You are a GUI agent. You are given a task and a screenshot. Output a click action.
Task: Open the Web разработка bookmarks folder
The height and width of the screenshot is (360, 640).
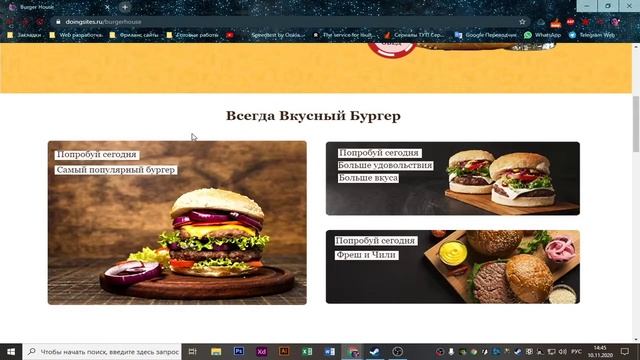76,35
